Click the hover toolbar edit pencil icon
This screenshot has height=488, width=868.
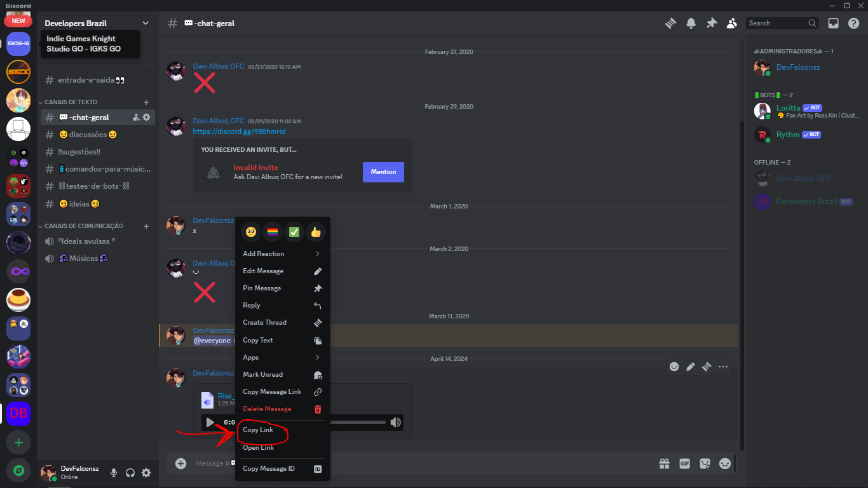691,367
